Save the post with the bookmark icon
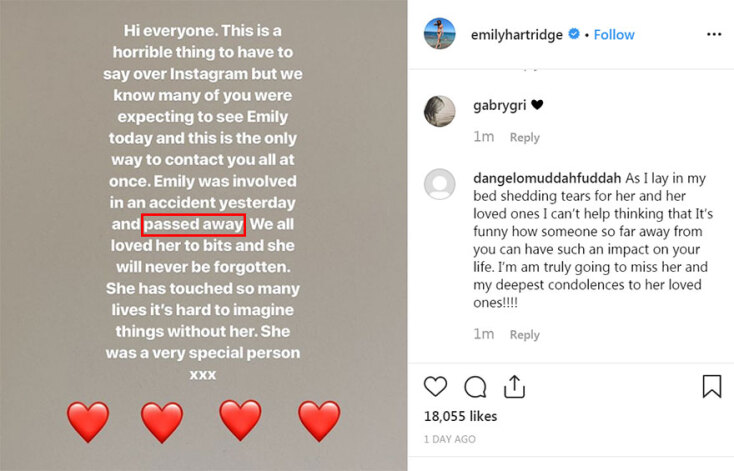Viewport: 734px width, 471px height. [711, 386]
